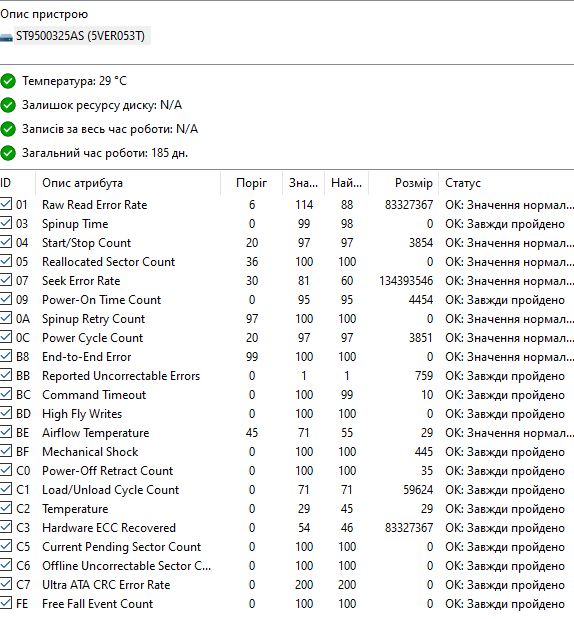Click the Free Fall Event Count name

tap(97, 604)
